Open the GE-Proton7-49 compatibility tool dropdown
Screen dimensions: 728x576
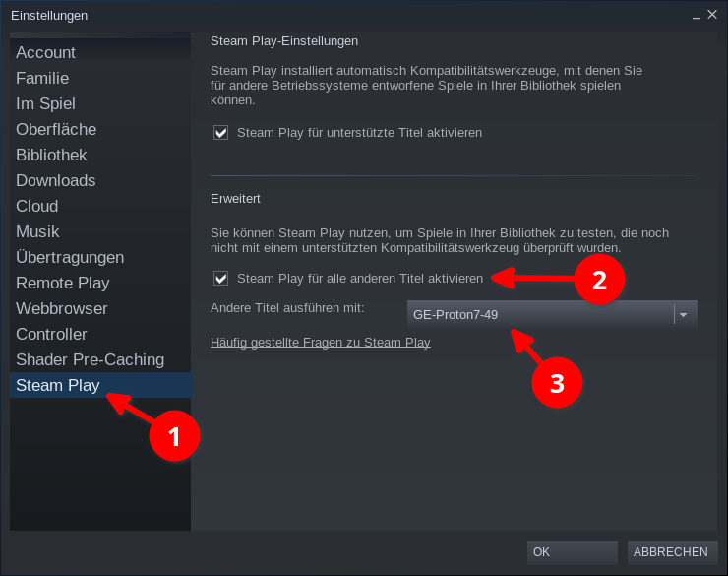[x=539, y=314]
